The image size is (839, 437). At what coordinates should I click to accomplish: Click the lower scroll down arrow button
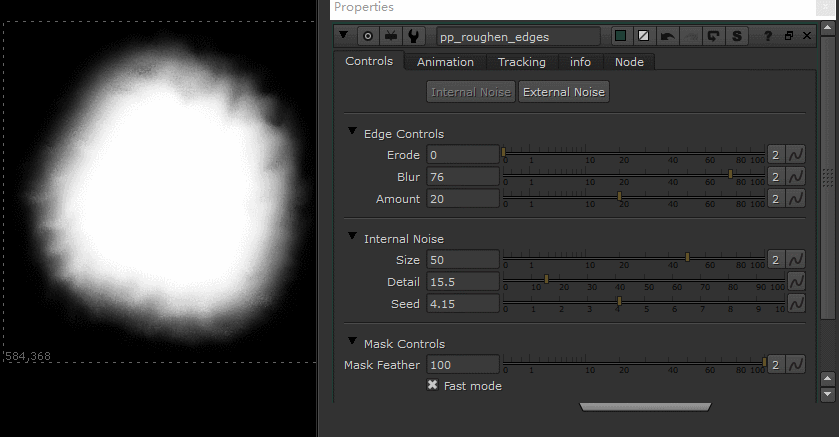click(827, 395)
